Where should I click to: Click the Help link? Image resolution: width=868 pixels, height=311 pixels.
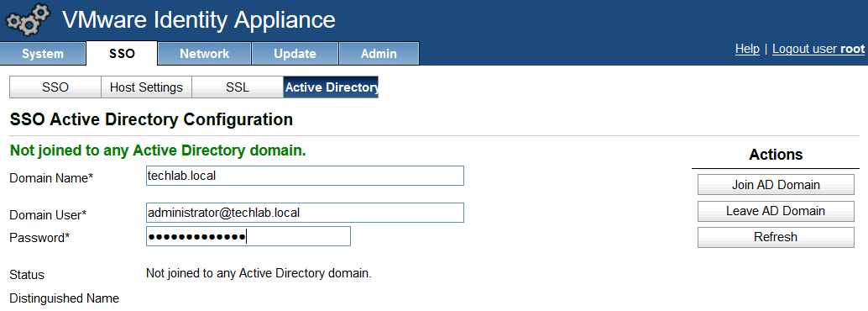tap(747, 49)
